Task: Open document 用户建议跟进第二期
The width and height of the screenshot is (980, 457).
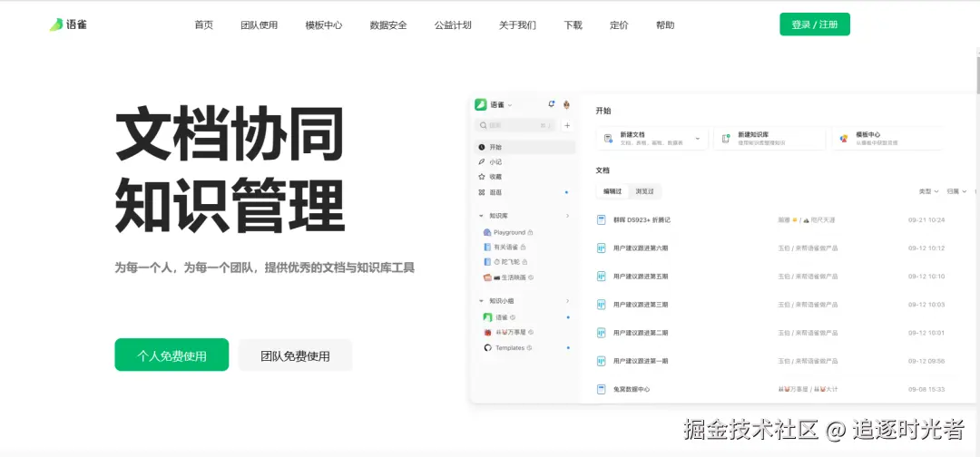Action: pos(641,333)
